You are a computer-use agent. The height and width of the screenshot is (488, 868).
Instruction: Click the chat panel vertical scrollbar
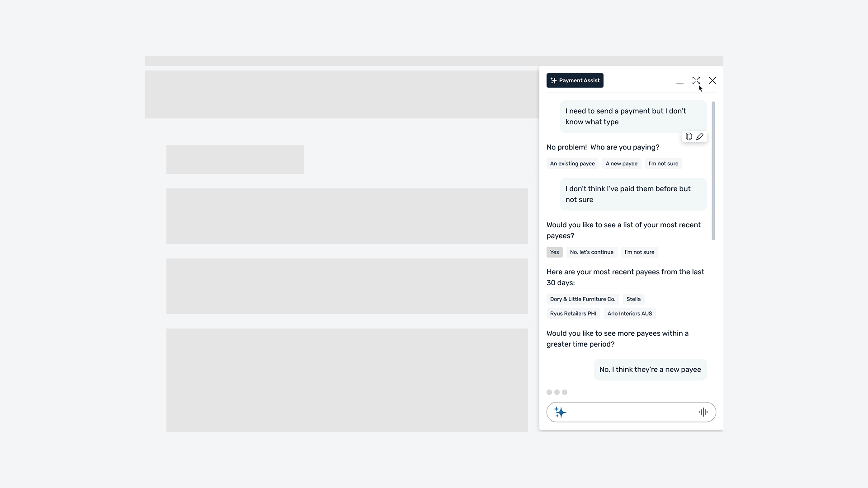click(713, 171)
